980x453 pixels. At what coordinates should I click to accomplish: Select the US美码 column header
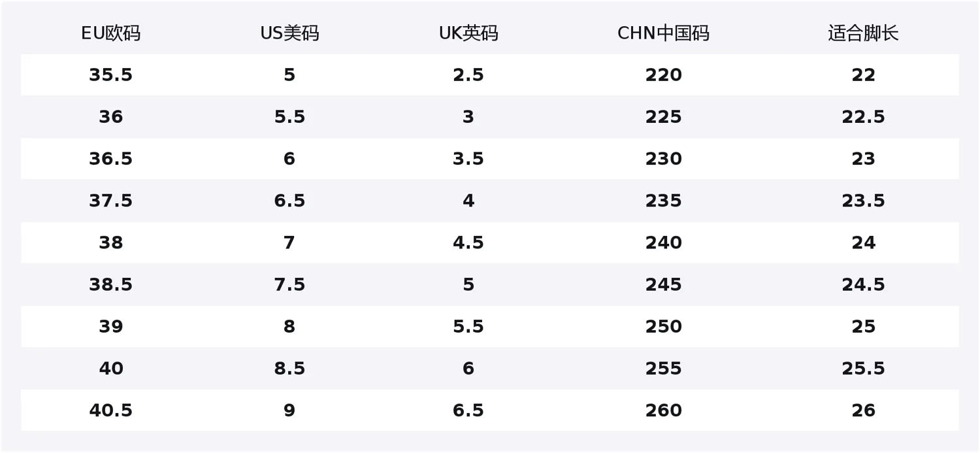tap(289, 33)
